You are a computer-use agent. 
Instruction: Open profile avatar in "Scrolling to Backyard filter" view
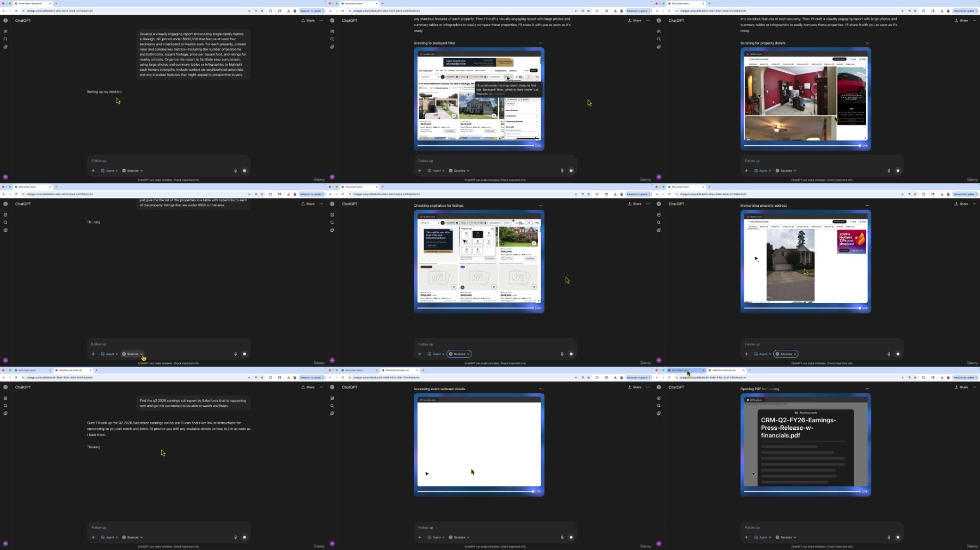tap(332, 177)
